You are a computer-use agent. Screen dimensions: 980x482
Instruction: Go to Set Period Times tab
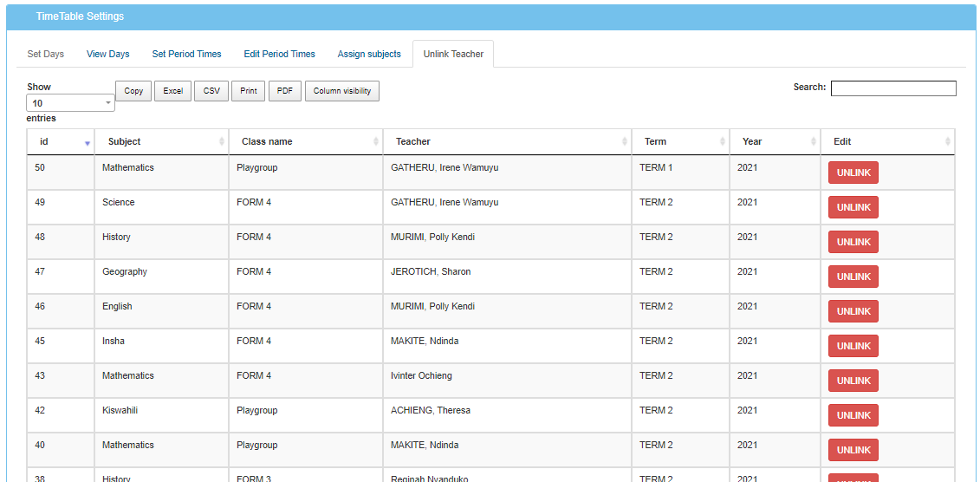186,54
